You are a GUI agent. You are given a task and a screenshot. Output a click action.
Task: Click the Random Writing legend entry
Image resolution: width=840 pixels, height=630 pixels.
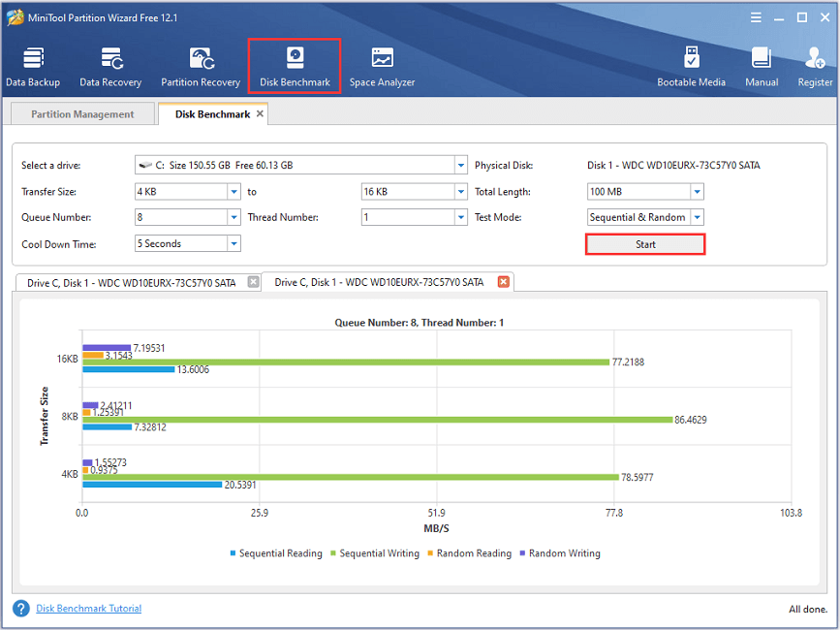(560, 553)
